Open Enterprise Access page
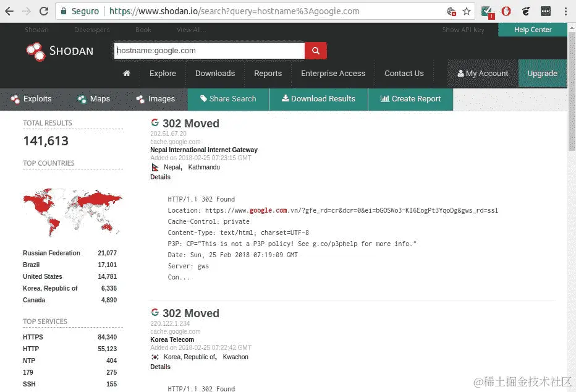576x392 pixels. (x=333, y=74)
